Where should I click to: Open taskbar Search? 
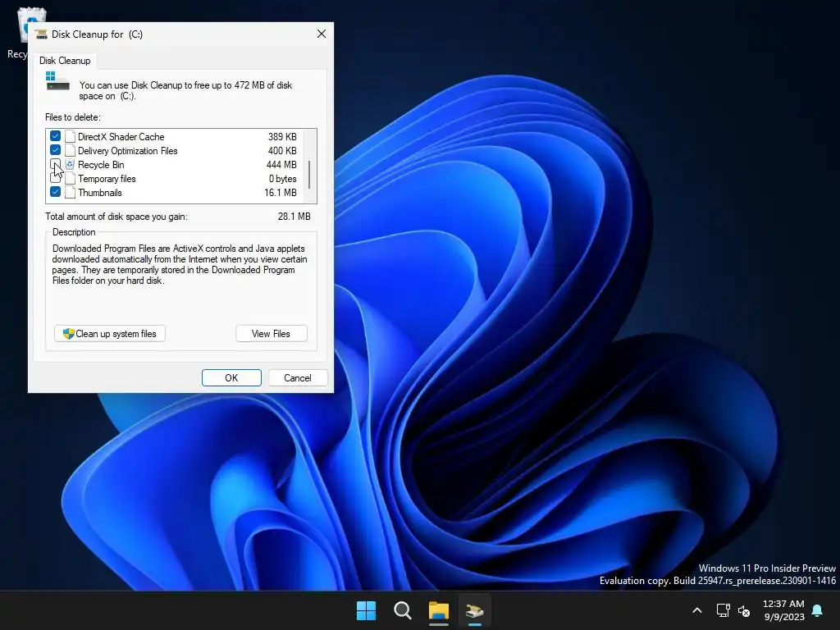402,610
